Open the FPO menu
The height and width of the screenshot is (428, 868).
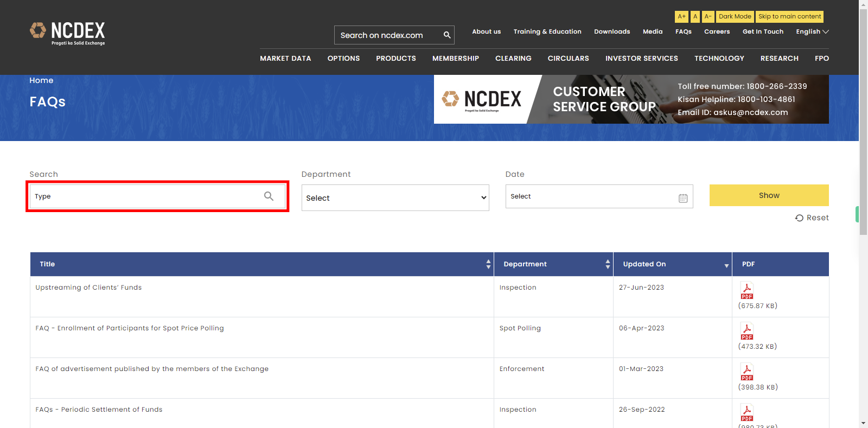(822, 58)
